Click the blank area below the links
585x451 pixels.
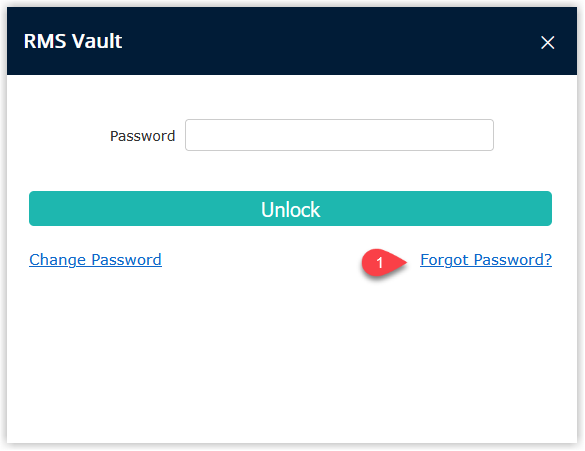point(292,358)
